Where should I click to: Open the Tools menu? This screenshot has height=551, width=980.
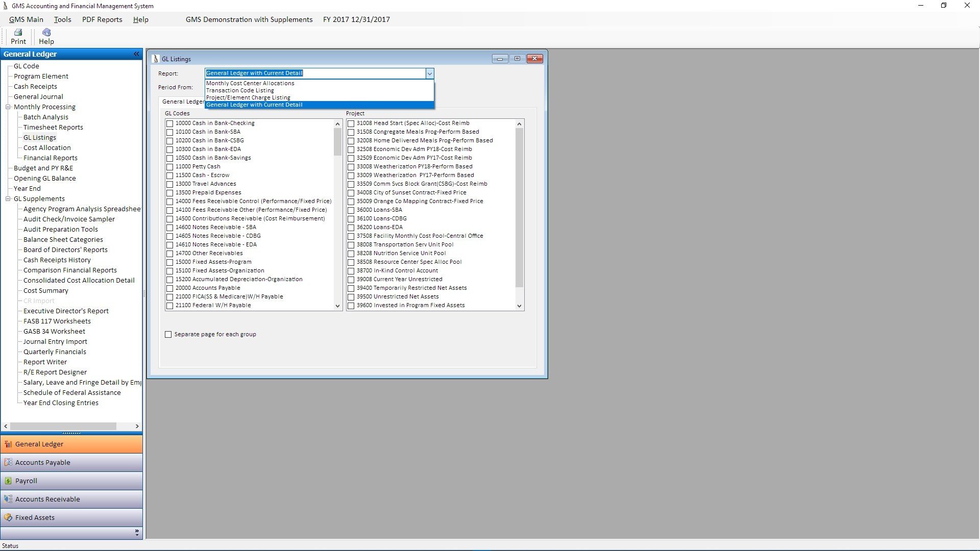click(x=62, y=19)
